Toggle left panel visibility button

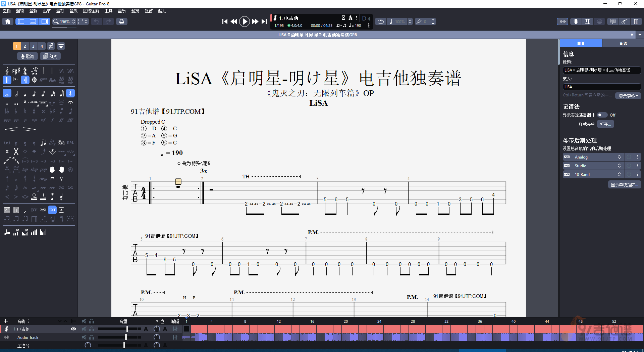[x=21, y=21]
